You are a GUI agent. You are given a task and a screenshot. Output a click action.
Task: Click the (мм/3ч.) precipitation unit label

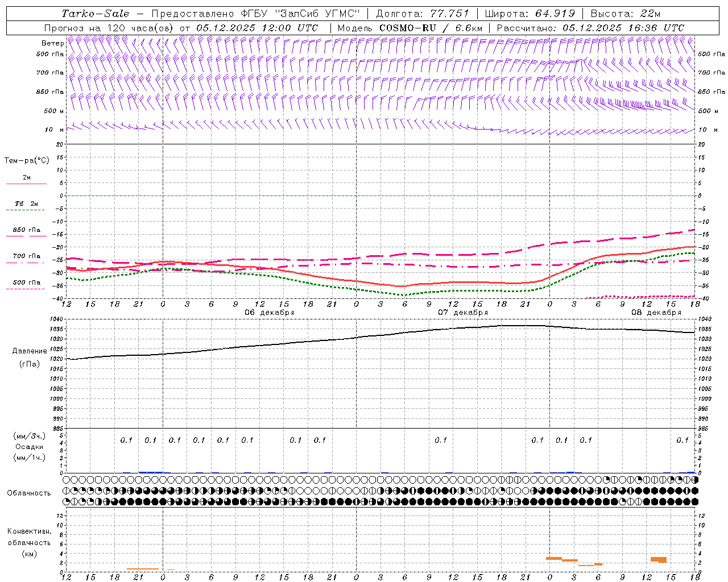coord(30,436)
